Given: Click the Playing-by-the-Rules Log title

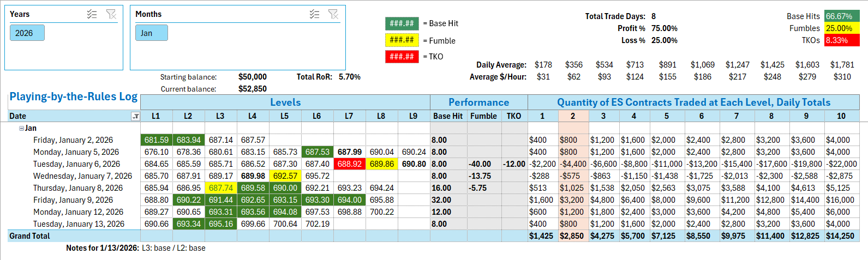Looking at the screenshot, I should [x=73, y=96].
